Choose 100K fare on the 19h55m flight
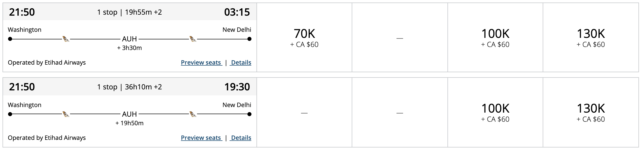Image resolution: width=644 pixels, height=152 pixels. point(495,38)
